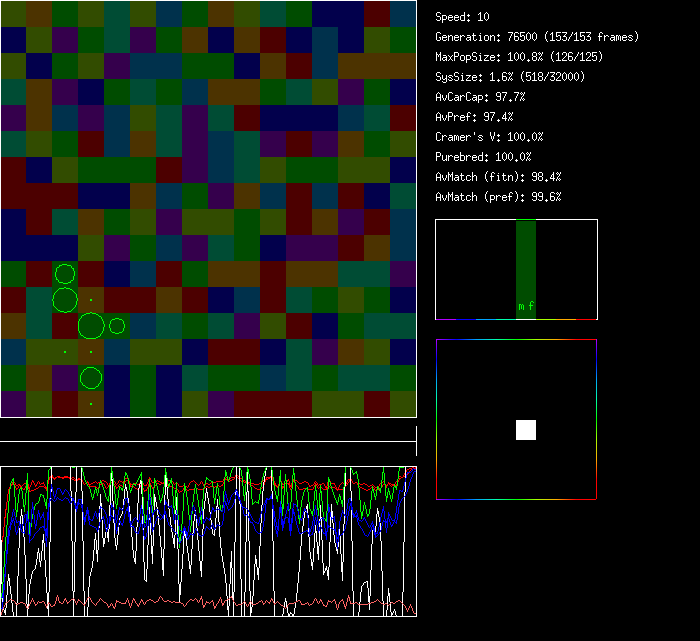The height and width of the screenshot is (641, 700).
Task: Click the green 'm' label in histogram
Action: [521, 307]
